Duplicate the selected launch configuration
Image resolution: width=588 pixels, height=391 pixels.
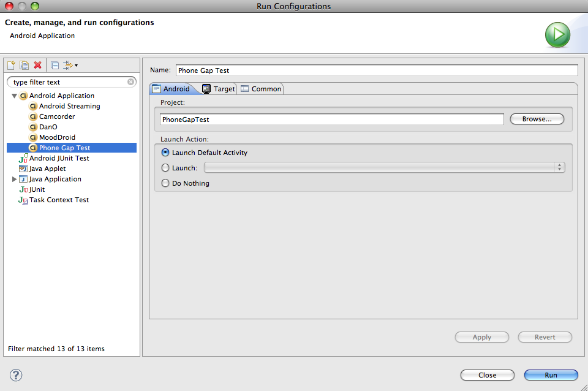[x=24, y=66]
